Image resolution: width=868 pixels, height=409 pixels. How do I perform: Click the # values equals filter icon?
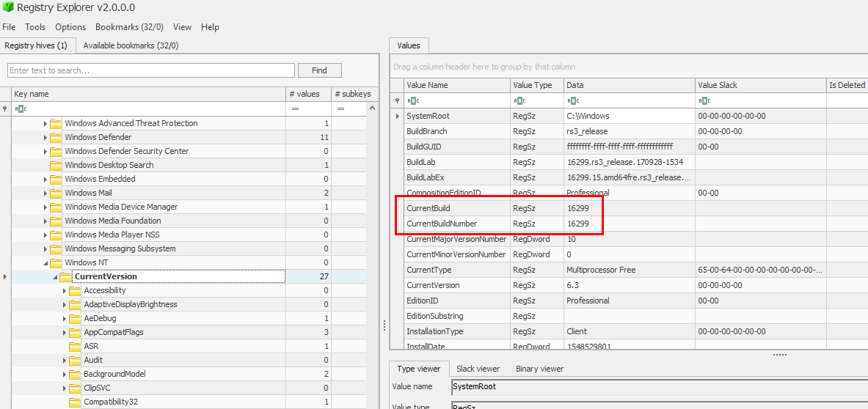(x=295, y=108)
